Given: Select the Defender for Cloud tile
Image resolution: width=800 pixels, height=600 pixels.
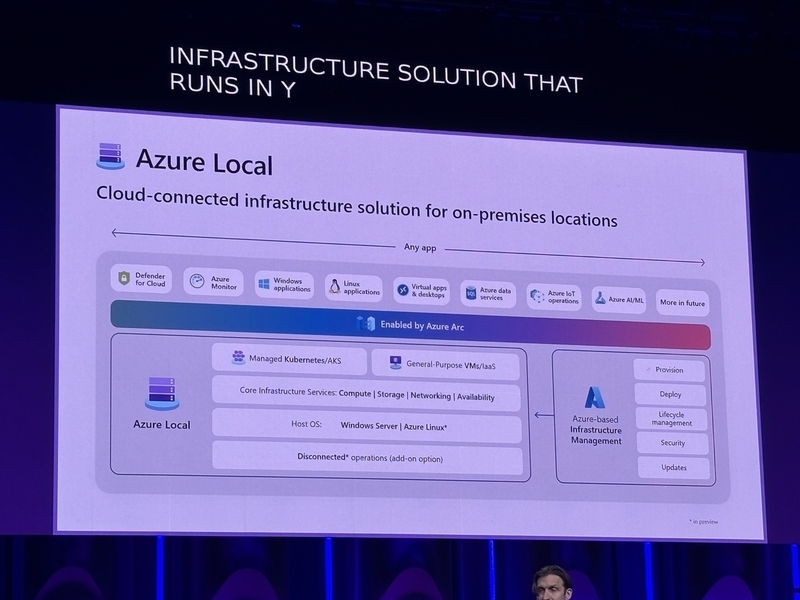Looking at the screenshot, I should [141, 279].
